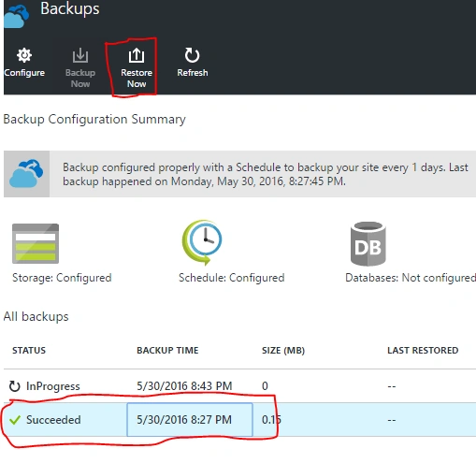This screenshot has width=476, height=463.
Task: Select the Restore Now upload icon
Action: coord(137,55)
